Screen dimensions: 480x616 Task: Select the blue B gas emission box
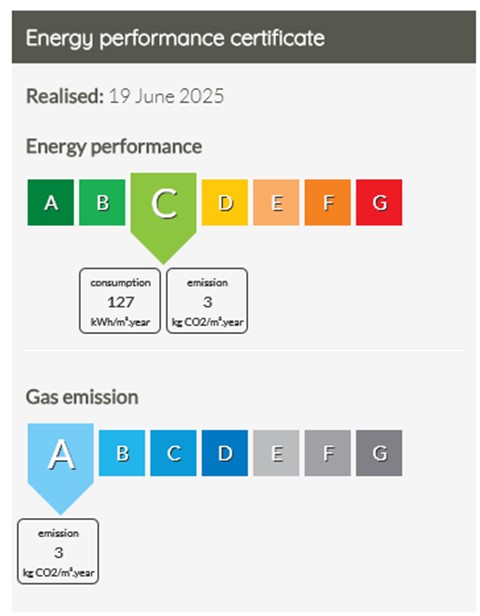[x=122, y=453]
